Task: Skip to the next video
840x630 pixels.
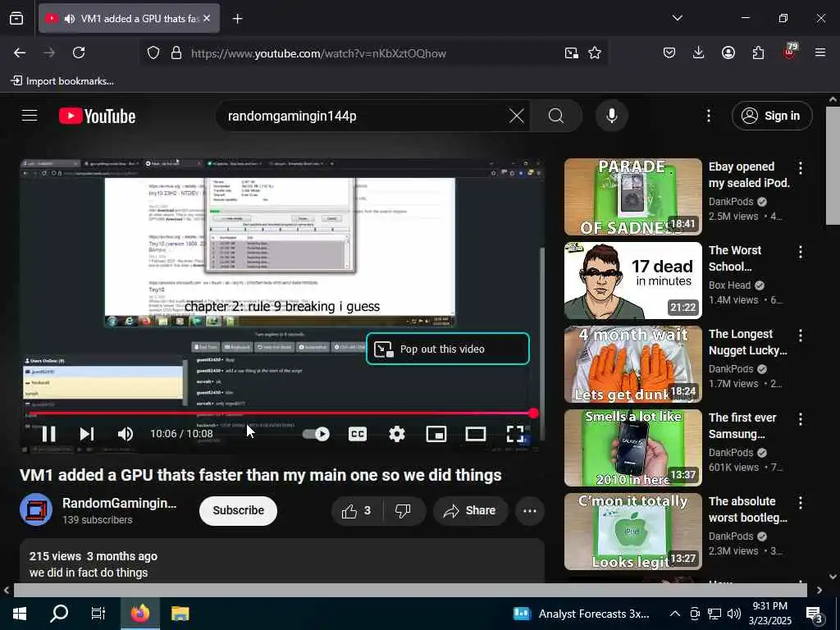Action: [x=87, y=434]
